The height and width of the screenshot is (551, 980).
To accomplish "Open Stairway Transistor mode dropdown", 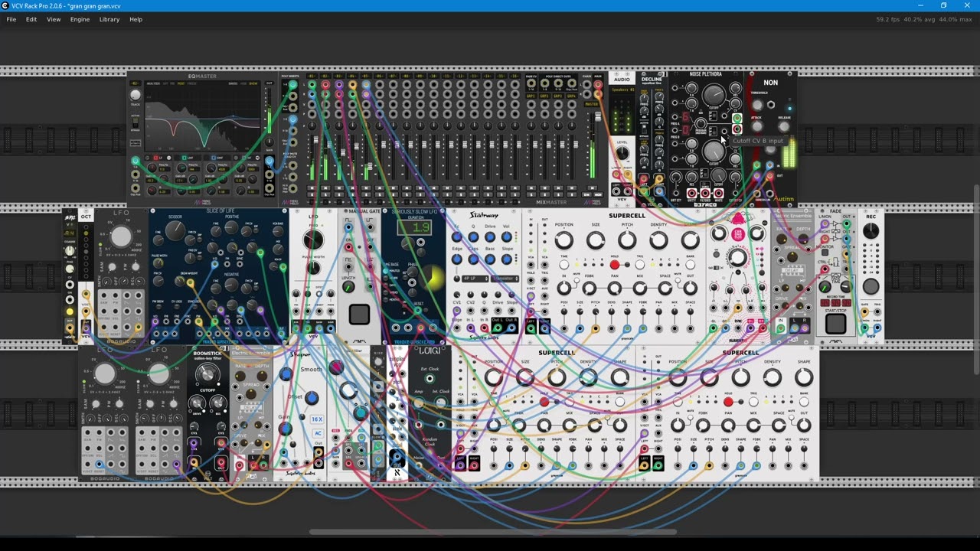I will tap(505, 279).
